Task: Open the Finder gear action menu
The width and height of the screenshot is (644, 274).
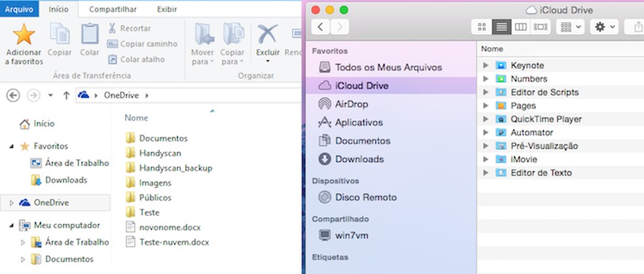Action: [605, 27]
